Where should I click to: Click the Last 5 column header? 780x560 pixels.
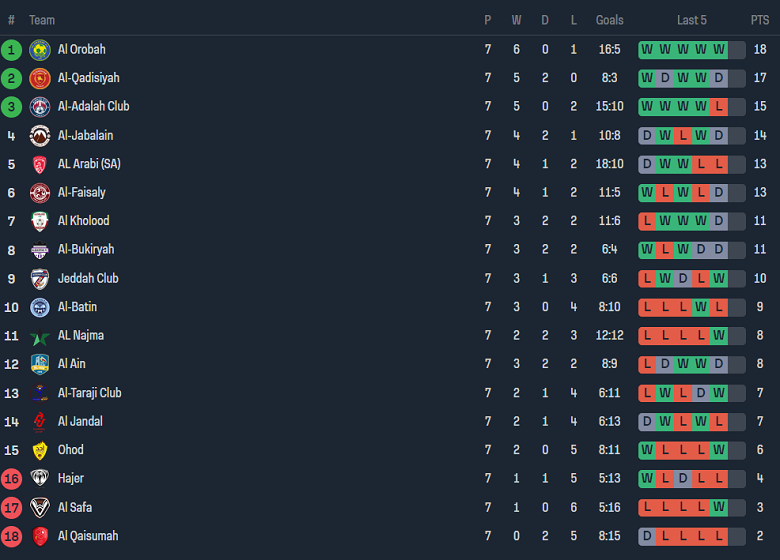coord(692,20)
